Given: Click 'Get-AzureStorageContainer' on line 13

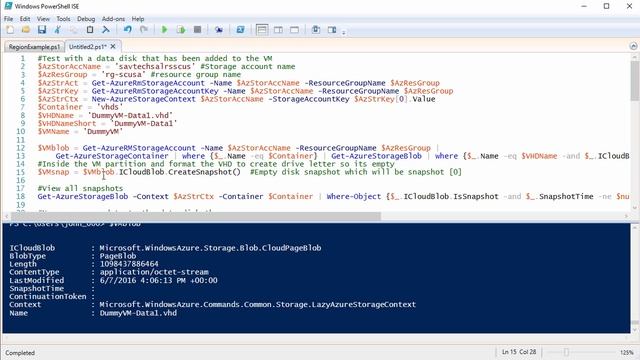Looking at the screenshot, I should click(x=112, y=156).
